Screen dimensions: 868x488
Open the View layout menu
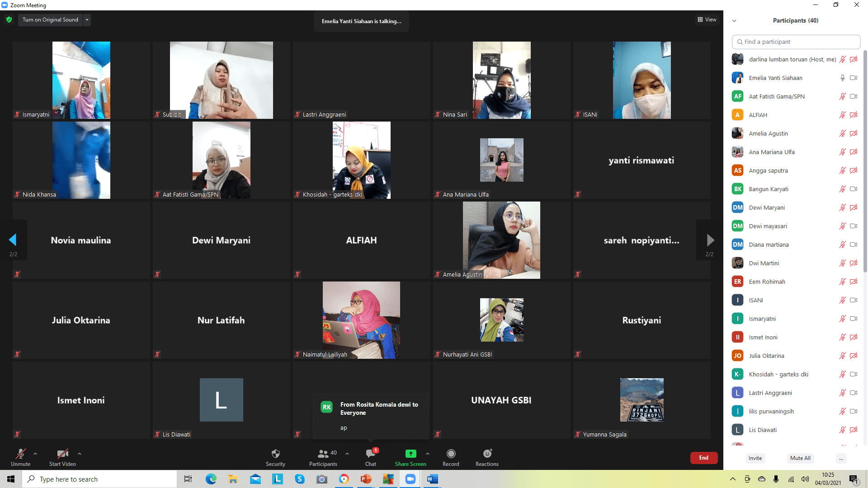(707, 19)
